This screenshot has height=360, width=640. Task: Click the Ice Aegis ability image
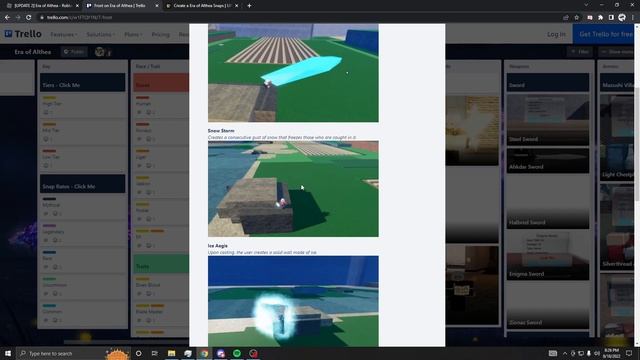click(293, 301)
